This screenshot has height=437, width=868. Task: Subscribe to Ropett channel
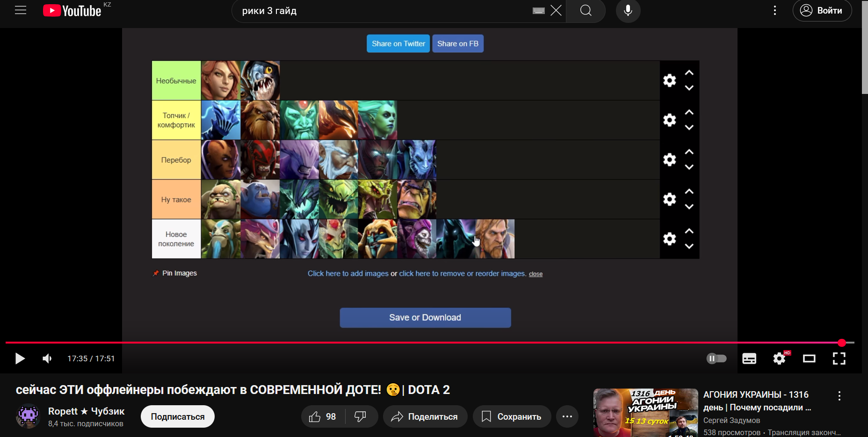pos(178,416)
